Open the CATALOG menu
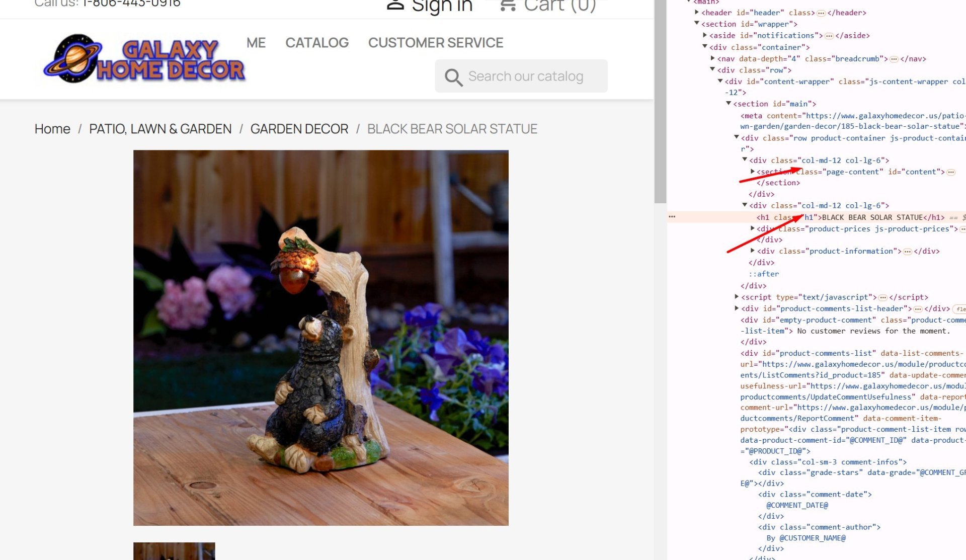The width and height of the screenshot is (966, 560). (x=317, y=43)
